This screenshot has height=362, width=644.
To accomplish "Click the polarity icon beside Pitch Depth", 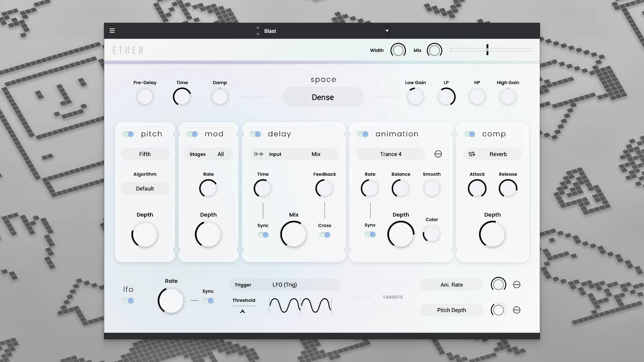I will (517, 310).
